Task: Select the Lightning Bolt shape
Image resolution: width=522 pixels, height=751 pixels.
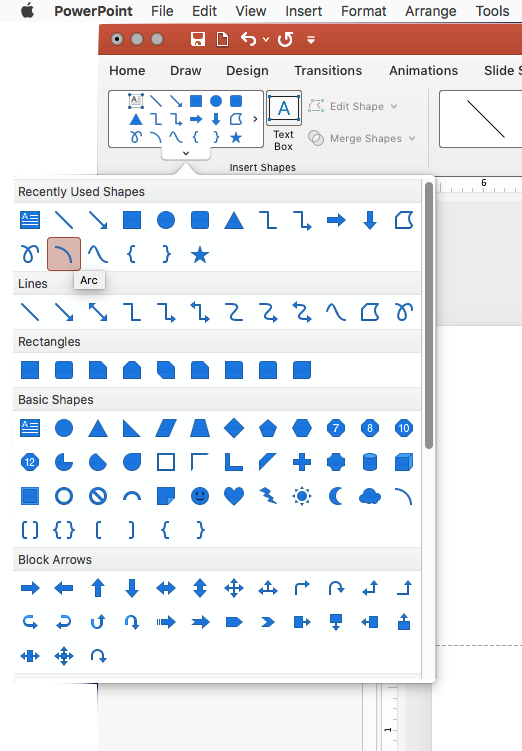Action: 268,496
